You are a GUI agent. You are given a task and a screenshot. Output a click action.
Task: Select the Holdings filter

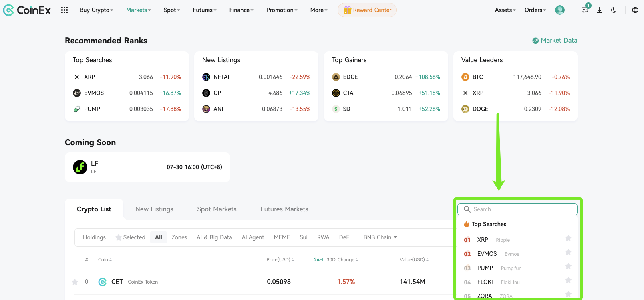pyautogui.click(x=95, y=237)
